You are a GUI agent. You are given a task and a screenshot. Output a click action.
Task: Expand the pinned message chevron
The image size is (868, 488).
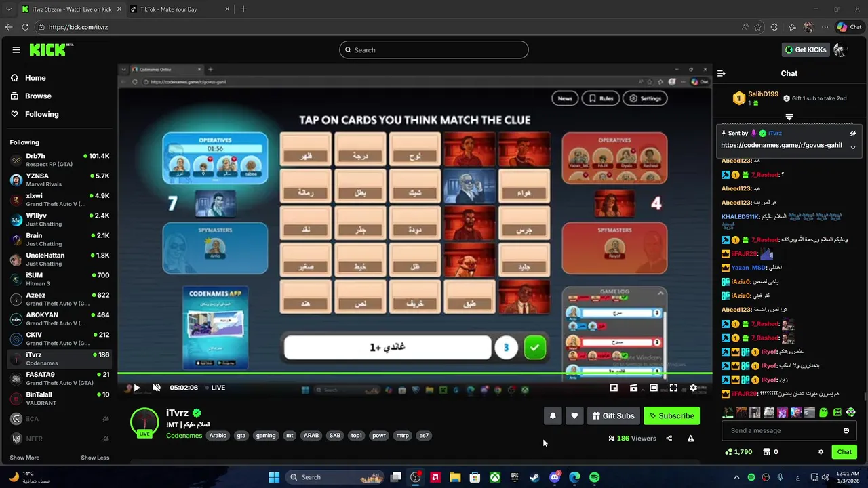tap(853, 147)
